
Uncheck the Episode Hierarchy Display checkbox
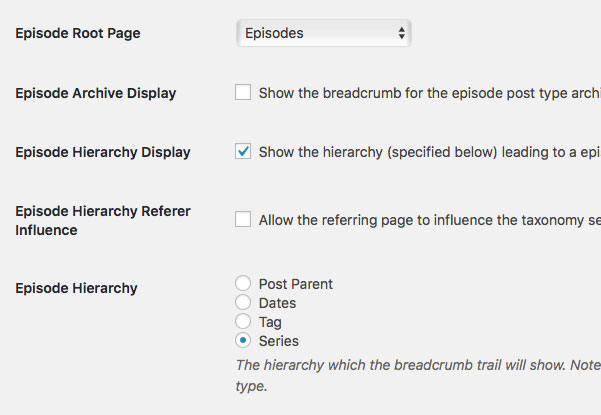coord(243,151)
